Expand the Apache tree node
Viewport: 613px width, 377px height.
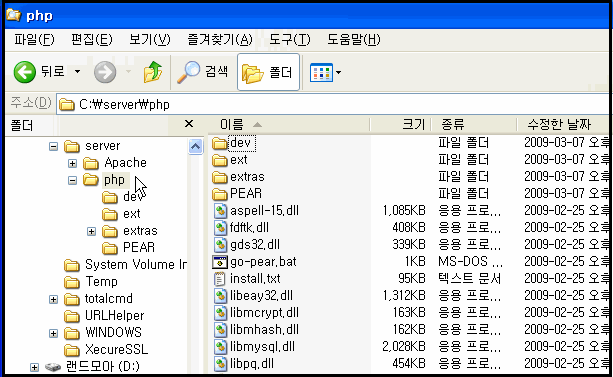(x=72, y=163)
